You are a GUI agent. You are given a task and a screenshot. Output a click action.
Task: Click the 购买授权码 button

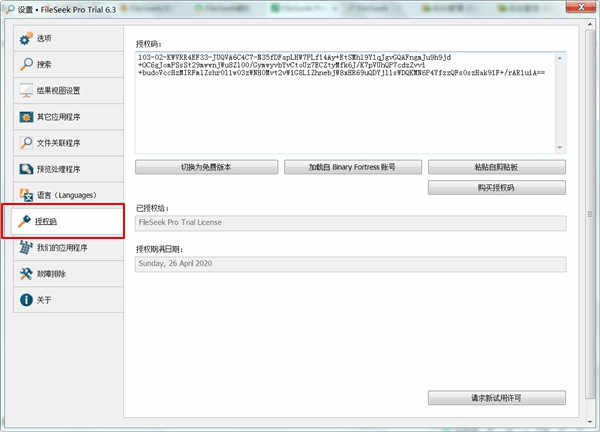click(x=497, y=187)
